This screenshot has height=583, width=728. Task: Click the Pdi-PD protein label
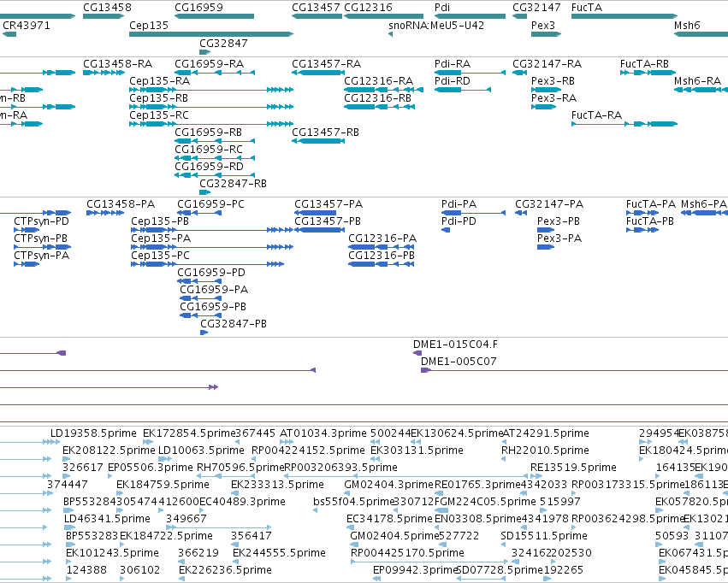click(x=459, y=221)
